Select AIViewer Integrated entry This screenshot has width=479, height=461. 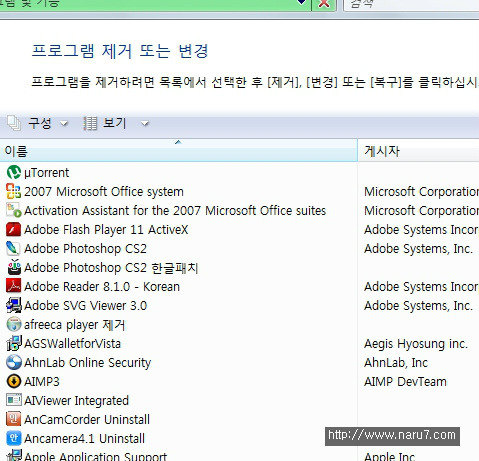tap(76, 401)
